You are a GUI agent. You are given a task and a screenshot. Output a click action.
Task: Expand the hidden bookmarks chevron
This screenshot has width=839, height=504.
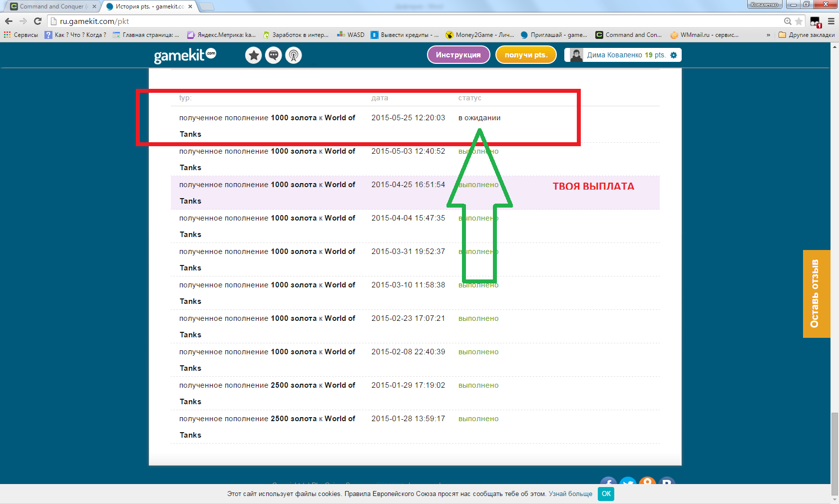[x=768, y=35]
